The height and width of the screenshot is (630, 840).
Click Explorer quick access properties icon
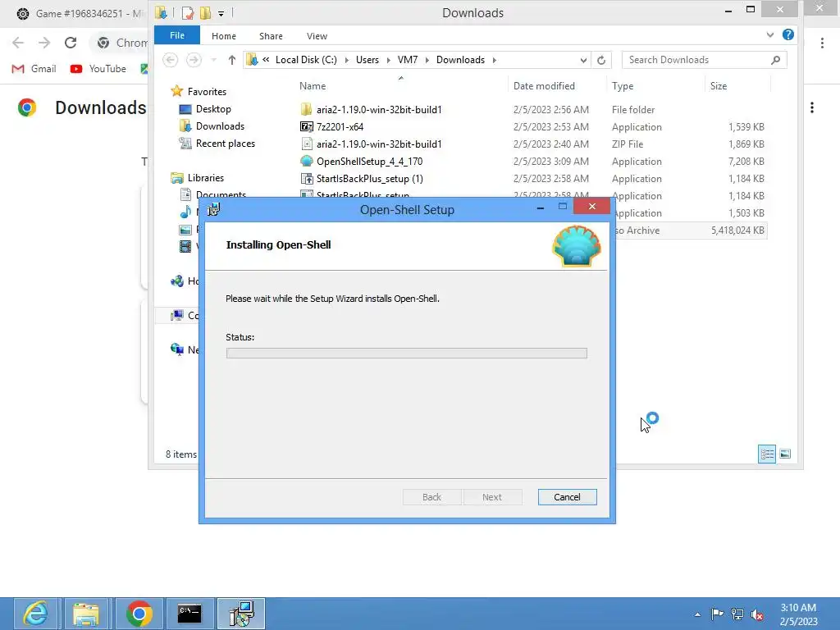click(x=188, y=13)
